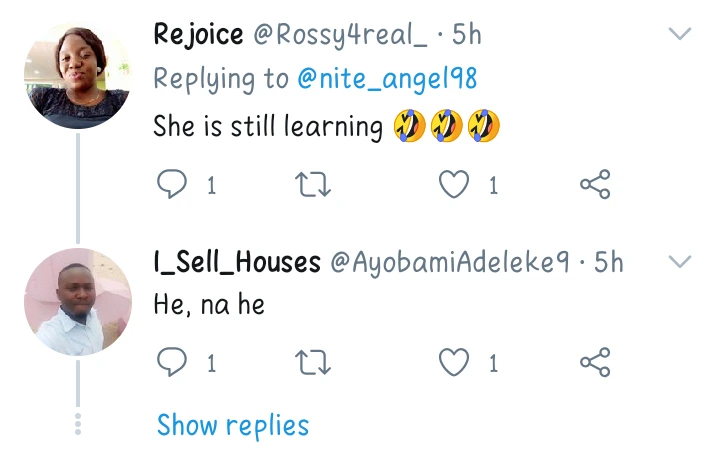720x467 pixels.
Task: Reply to I_Sell_Houses tweet
Action: 172,363
